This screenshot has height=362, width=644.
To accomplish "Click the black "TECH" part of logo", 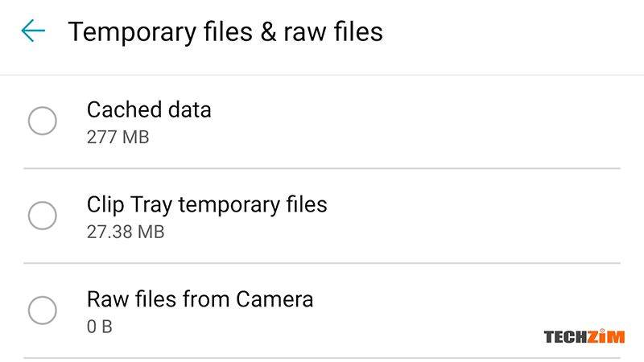I will click(x=565, y=337).
